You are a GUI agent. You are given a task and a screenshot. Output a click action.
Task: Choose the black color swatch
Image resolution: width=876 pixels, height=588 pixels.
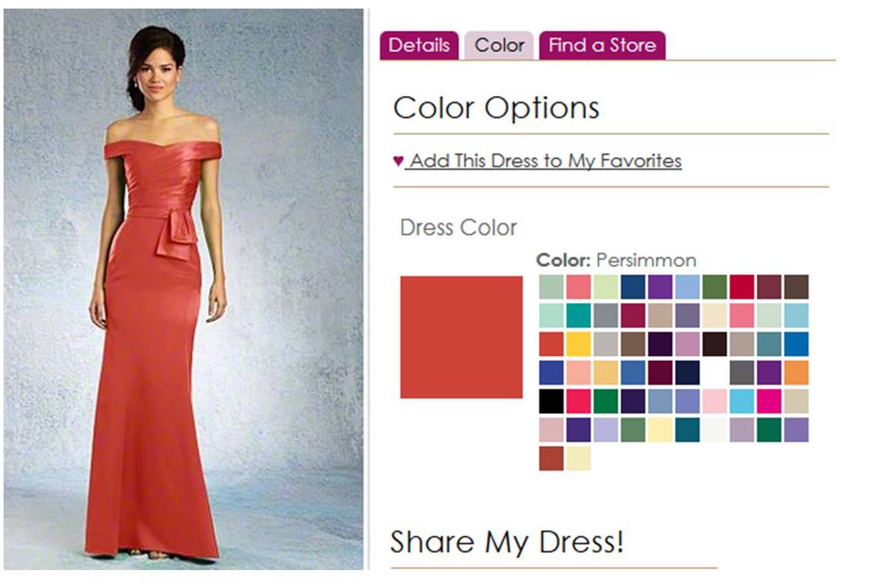[552, 401]
